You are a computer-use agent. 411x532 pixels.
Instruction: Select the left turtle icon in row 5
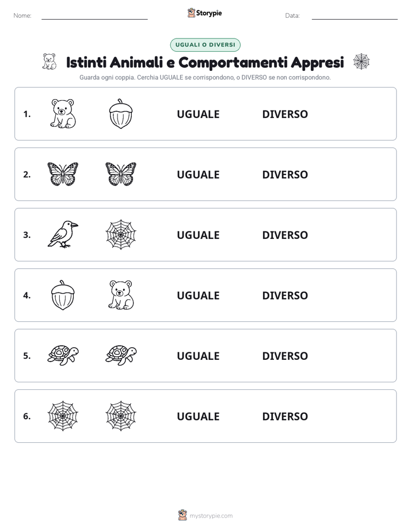click(63, 355)
